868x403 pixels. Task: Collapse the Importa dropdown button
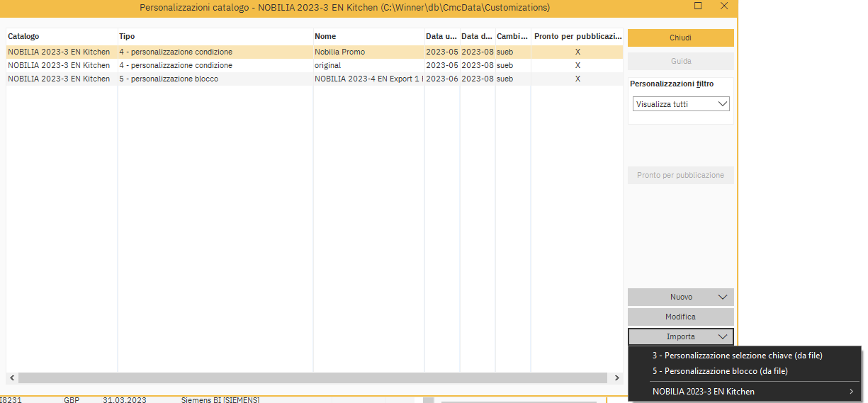point(680,336)
